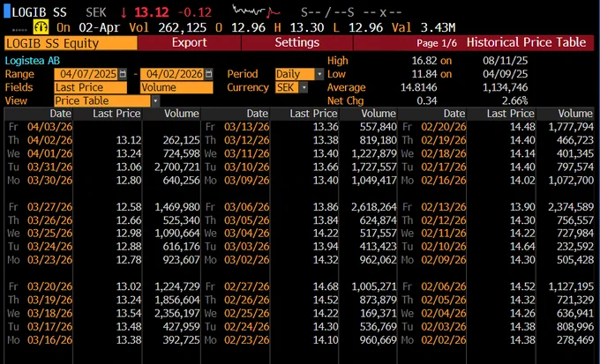The height and width of the screenshot is (364, 600).
Task: Click last price 13.66 for 03/10/26
Action: click(x=326, y=167)
